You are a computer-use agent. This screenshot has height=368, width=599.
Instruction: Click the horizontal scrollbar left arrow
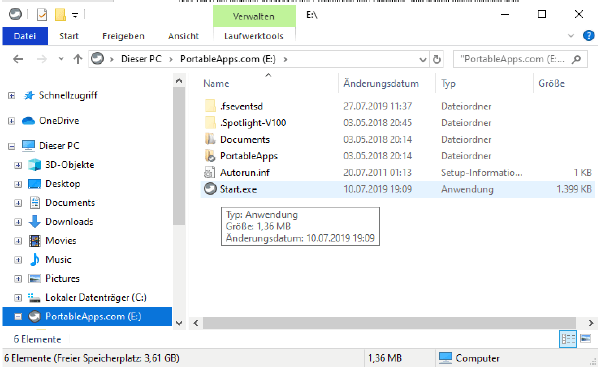pos(196,323)
